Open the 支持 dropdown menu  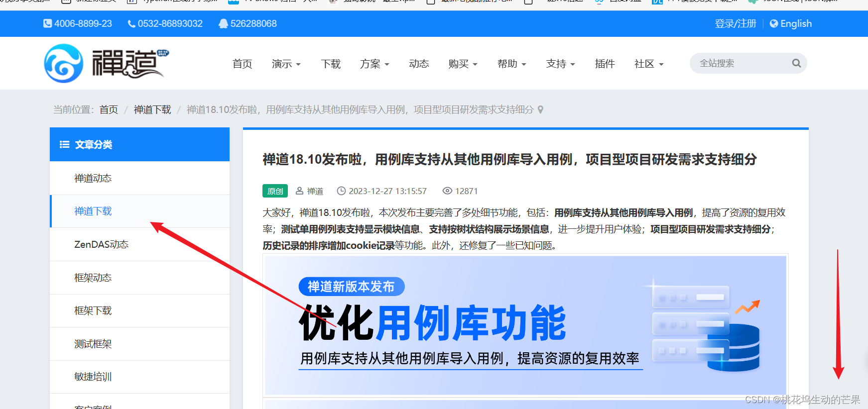coord(561,64)
